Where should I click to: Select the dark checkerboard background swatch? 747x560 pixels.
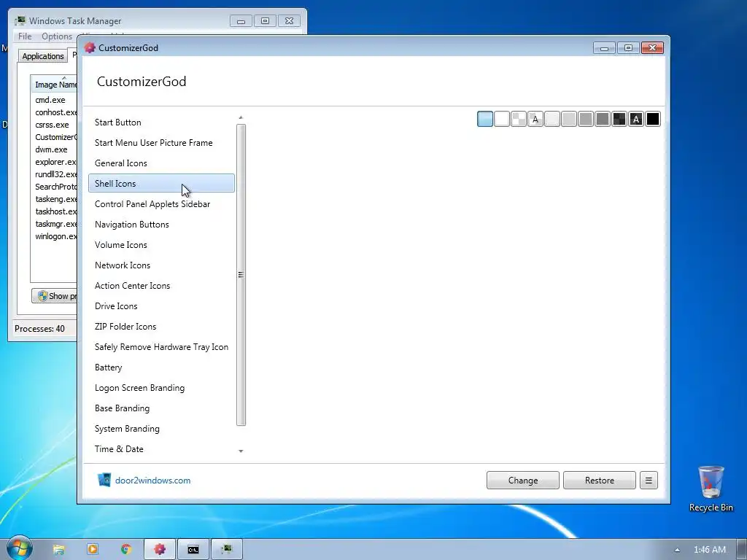tap(619, 119)
